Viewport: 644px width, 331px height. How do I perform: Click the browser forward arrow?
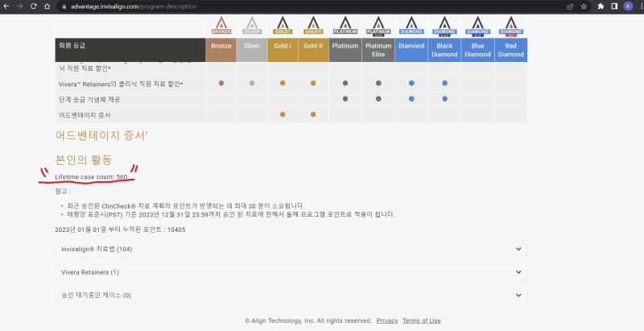click(19, 6)
